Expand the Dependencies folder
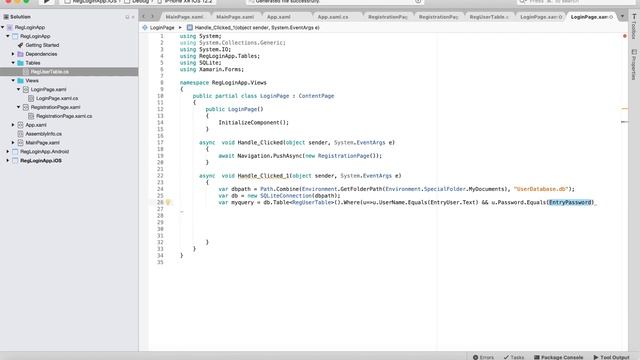Screen dimensions: 640x360 pyautogui.click(x=13, y=54)
